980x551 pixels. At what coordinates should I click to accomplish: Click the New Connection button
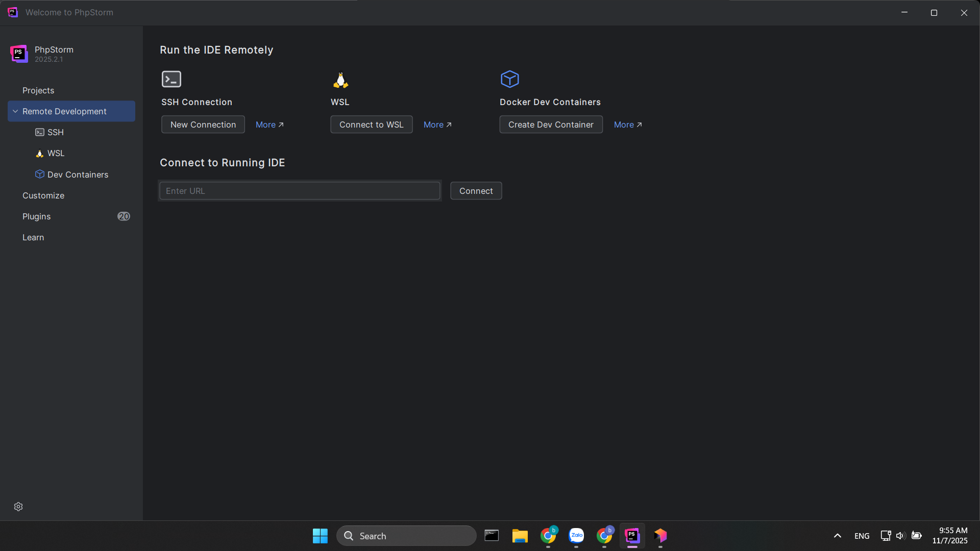[203, 124]
